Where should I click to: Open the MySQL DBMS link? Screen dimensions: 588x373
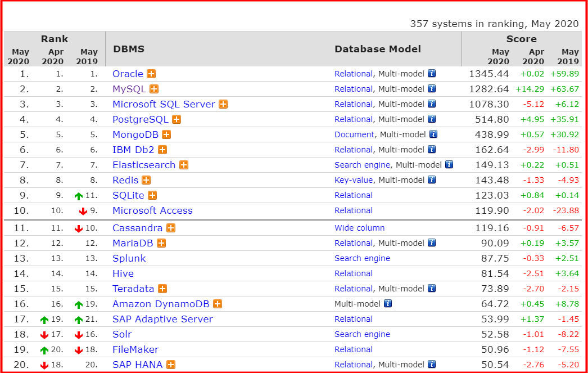pyautogui.click(x=129, y=89)
